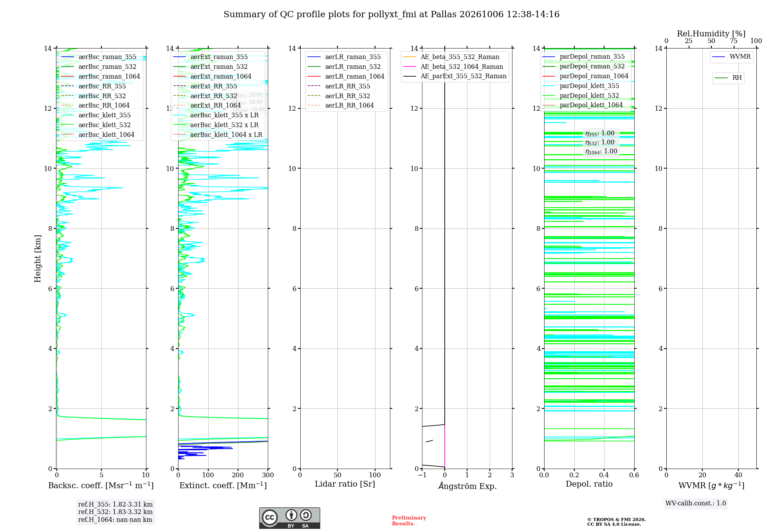
Task: Click the 'Depol. ratio' axis label
Action: (589, 484)
